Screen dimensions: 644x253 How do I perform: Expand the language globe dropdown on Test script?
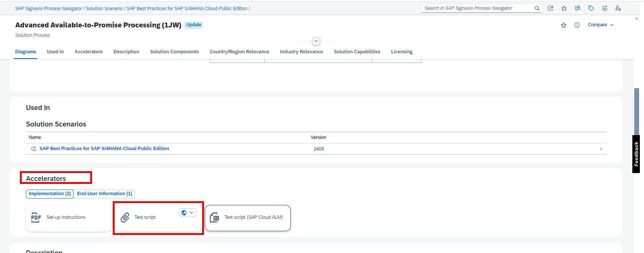187,212
